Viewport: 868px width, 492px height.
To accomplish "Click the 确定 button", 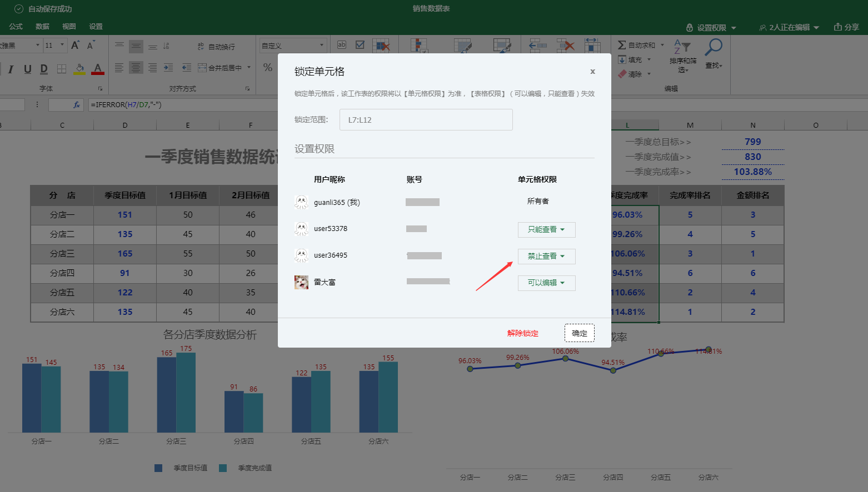I will point(579,333).
